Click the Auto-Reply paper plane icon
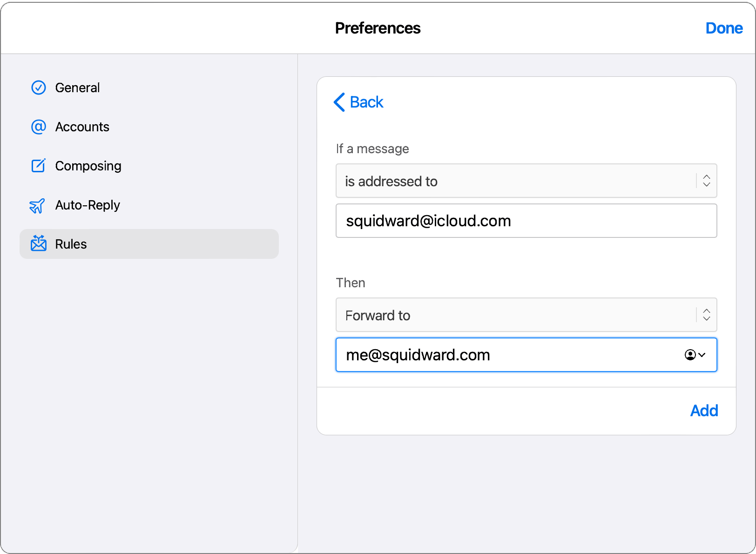The height and width of the screenshot is (554, 756). [x=39, y=205]
